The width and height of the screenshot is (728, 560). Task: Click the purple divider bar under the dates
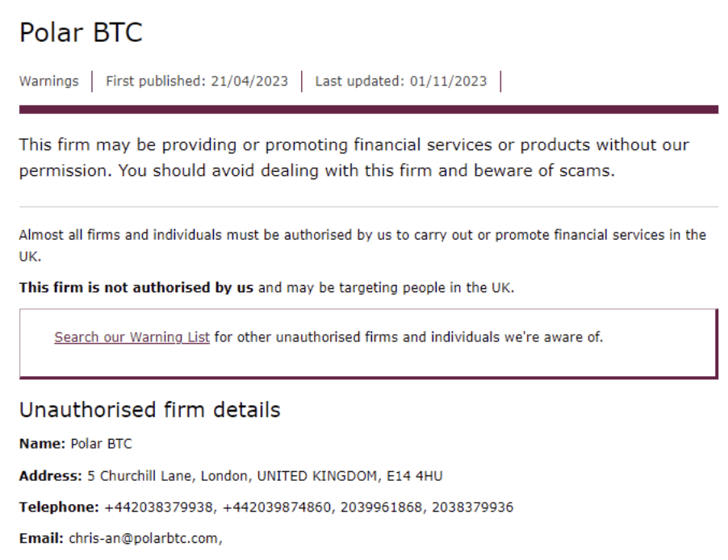click(369, 110)
